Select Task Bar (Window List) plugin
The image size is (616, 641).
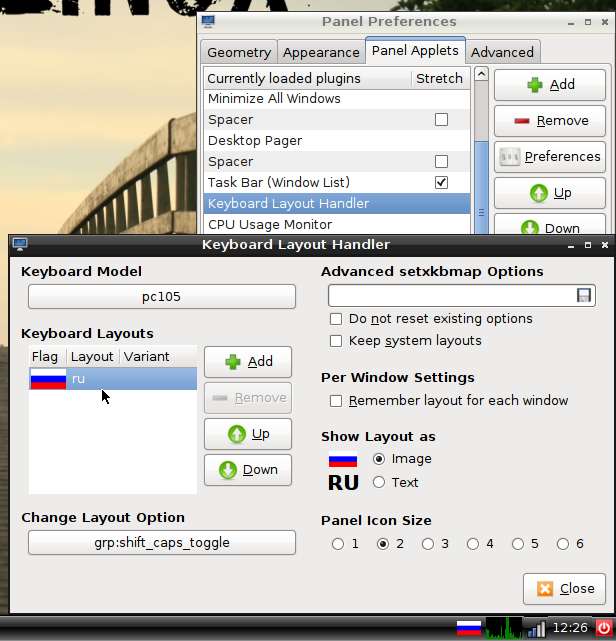click(x=337, y=182)
